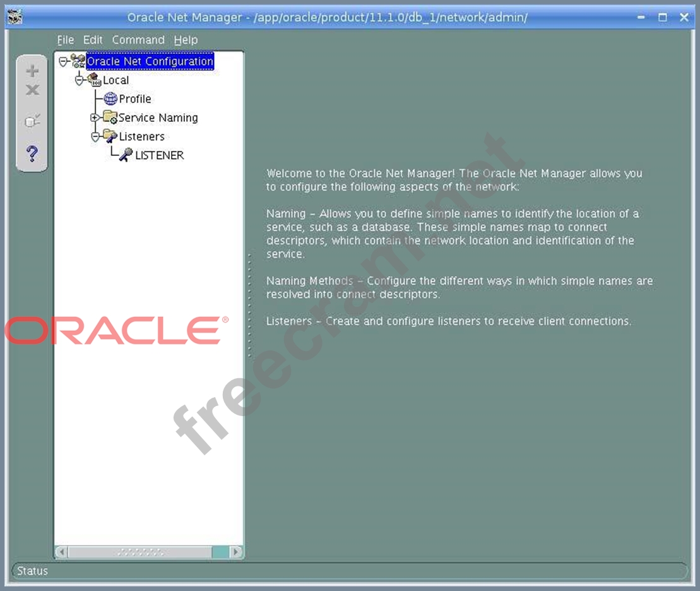
Task: Click the tree scrollbar left arrow
Action: 62,552
